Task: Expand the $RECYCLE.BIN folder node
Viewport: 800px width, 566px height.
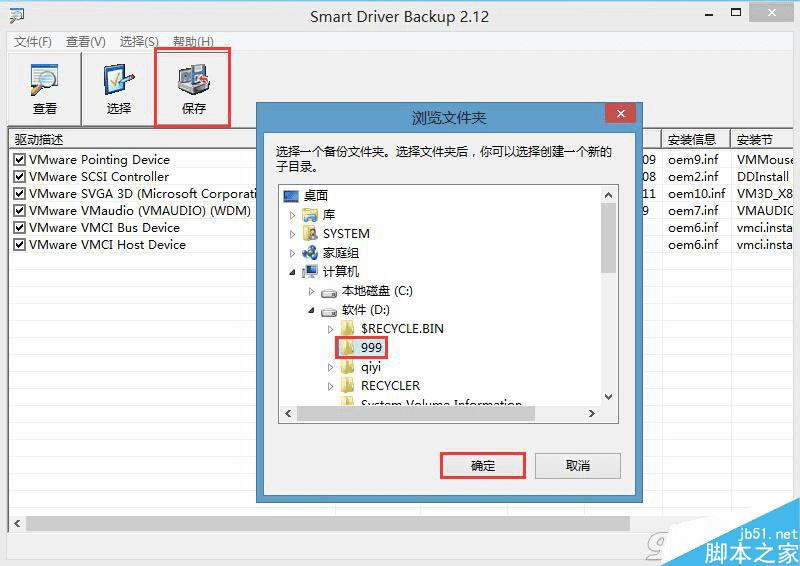Action: coord(330,329)
